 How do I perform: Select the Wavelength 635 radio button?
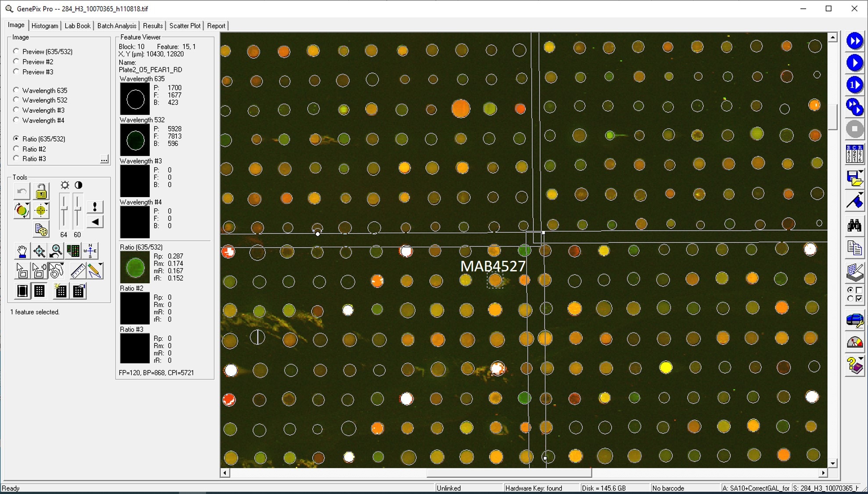pyautogui.click(x=16, y=90)
